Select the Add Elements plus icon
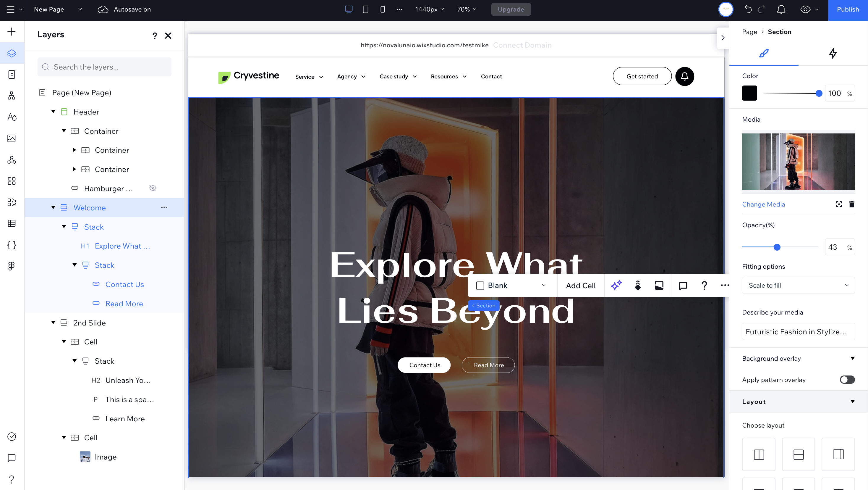Viewport: 868px width, 490px height. (12, 31)
